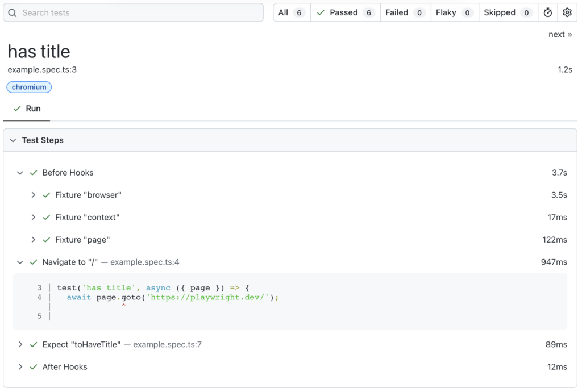
Task: Click the search magnifier icon
Action: click(13, 12)
